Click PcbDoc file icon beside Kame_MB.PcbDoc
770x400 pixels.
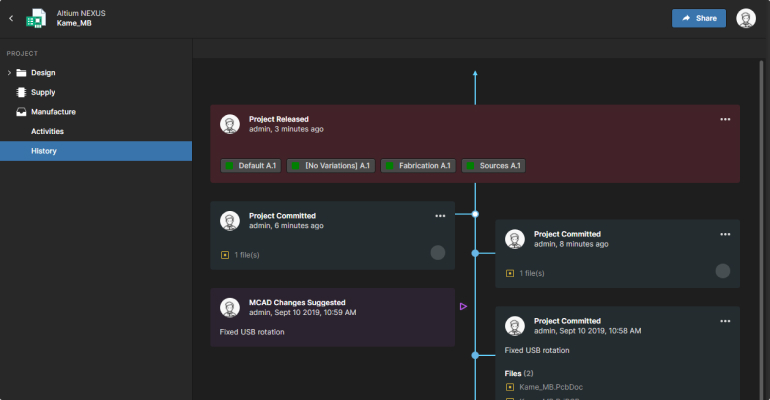tap(510, 387)
